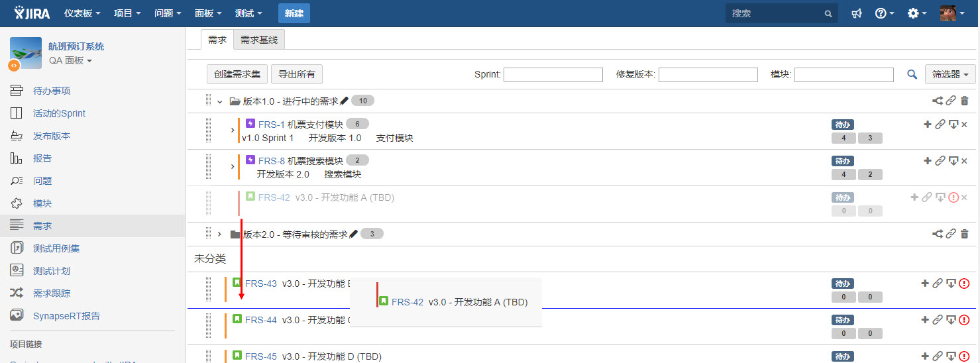
Task: Click plus add icon on FRS-1 row
Action: click(928, 125)
